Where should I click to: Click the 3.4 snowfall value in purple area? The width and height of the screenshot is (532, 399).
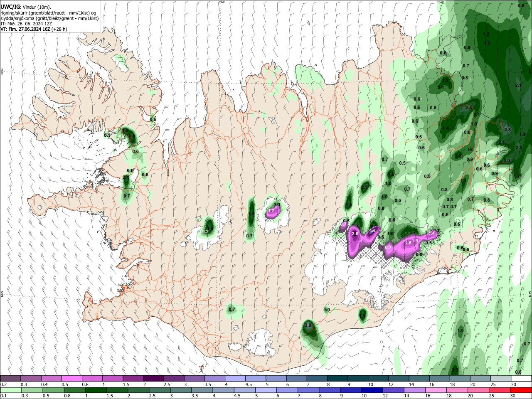click(x=372, y=230)
